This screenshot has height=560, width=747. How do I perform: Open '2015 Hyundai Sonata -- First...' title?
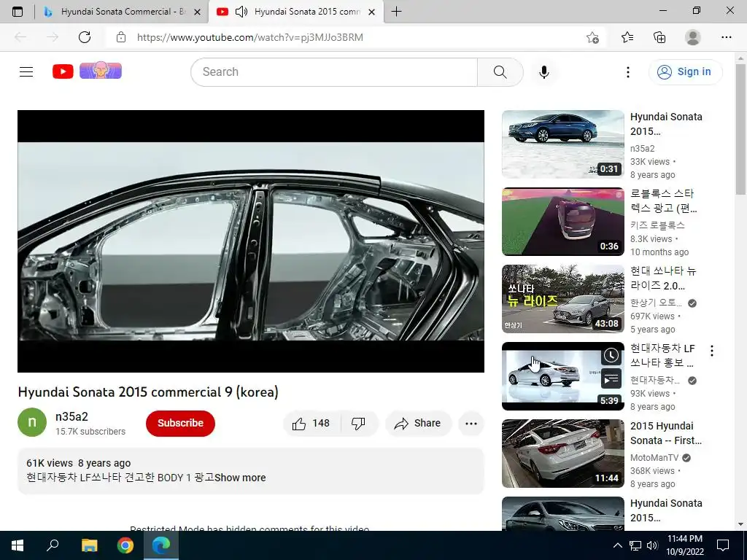(665, 433)
